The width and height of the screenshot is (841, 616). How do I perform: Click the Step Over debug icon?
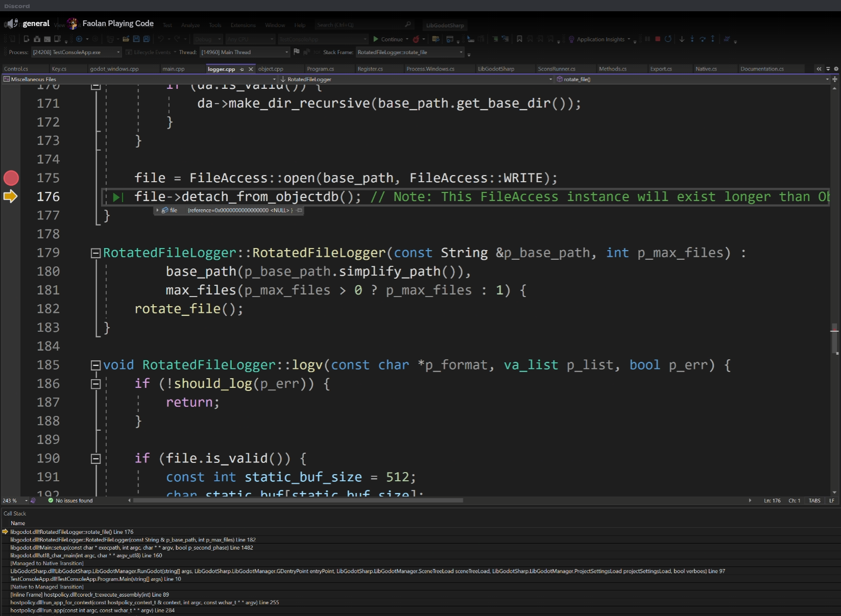(x=703, y=39)
